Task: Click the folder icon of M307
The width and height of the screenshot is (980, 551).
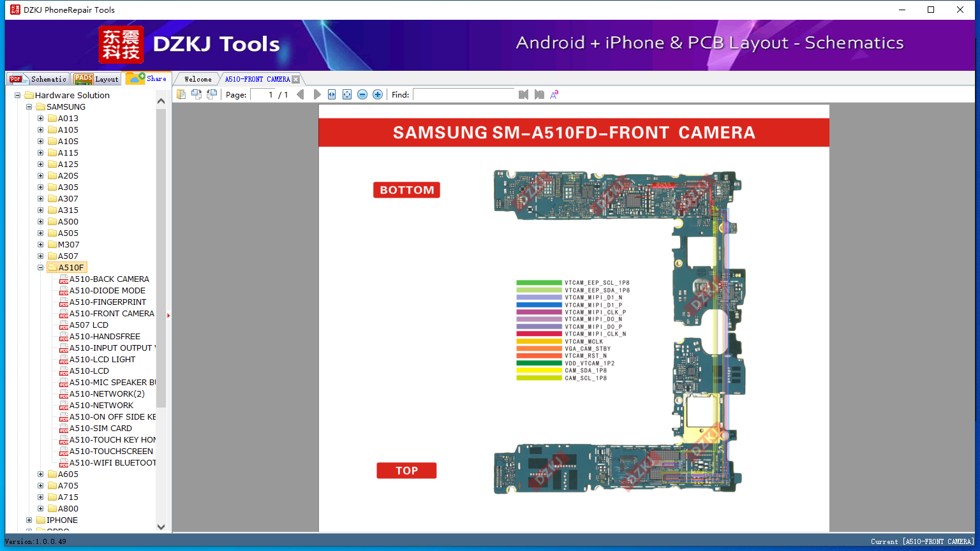Action: [x=52, y=244]
